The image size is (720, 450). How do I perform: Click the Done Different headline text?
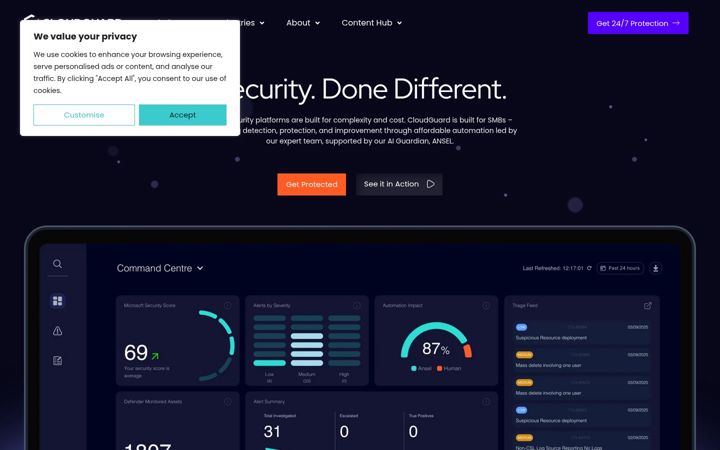pyautogui.click(x=414, y=89)
